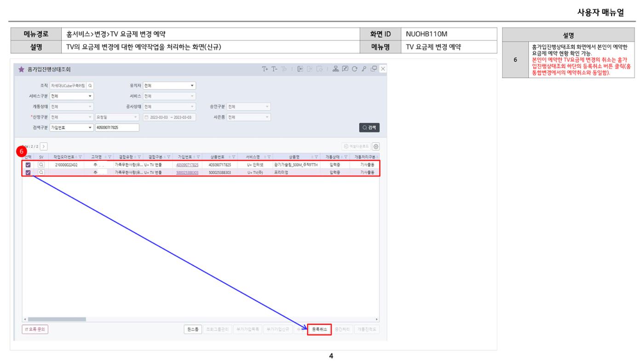
Task: Increase font size with the T+ icon
Action: [265, 69]
